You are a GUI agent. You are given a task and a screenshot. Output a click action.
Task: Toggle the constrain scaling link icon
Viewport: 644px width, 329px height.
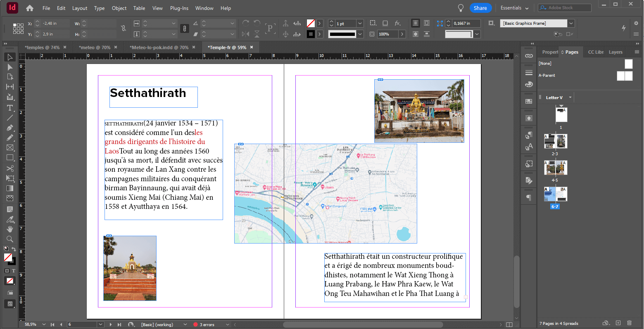pyautogui.click(x=184, y=28)
